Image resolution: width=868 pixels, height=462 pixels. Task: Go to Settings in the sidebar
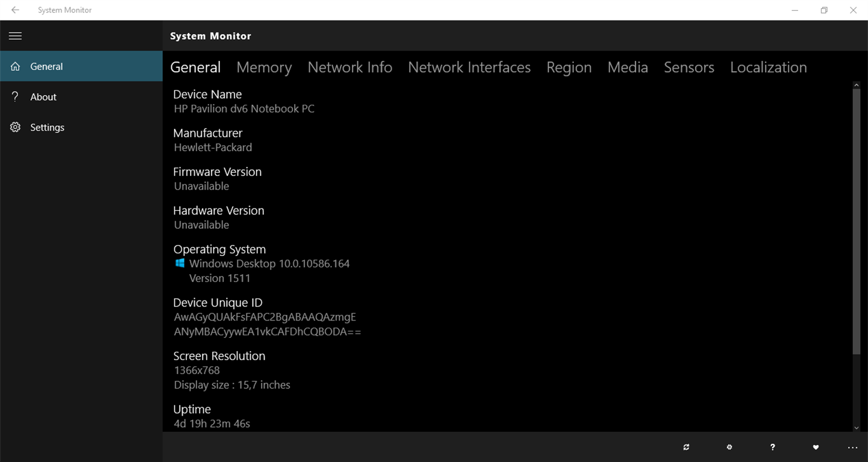tap(47, 128)
